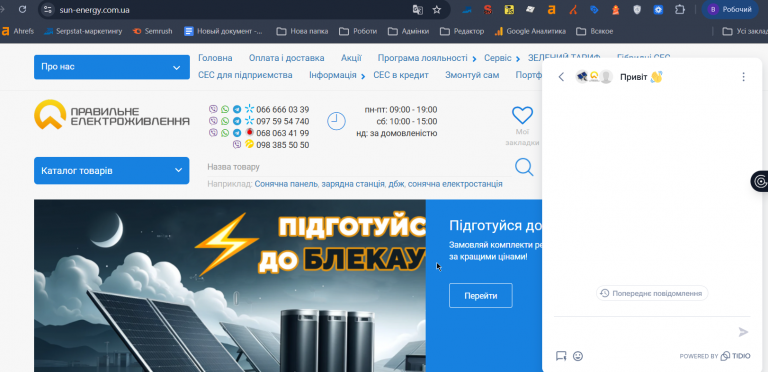Click the lighthouse extension icon
This screenshot has height=372, width=768.
(616, 9)
